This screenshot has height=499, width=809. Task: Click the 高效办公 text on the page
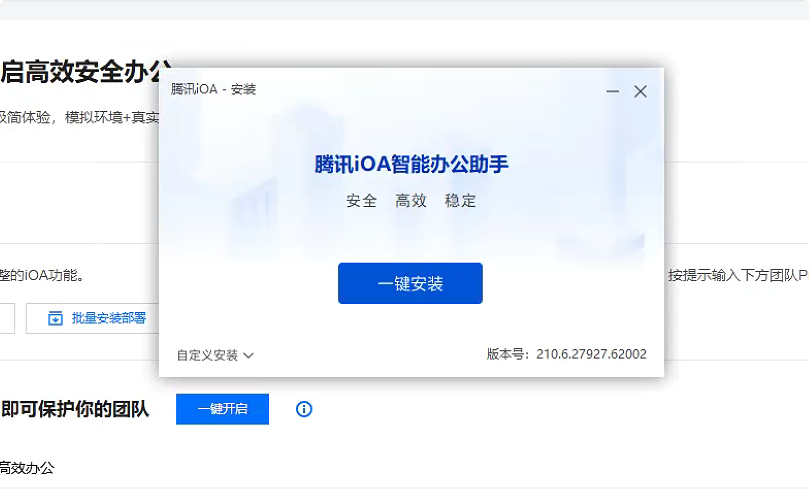[x=27, y=468]
